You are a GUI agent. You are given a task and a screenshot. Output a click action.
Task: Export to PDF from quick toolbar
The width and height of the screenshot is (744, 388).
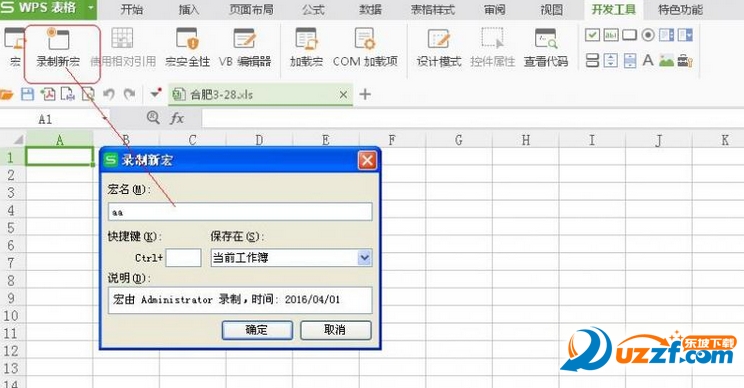click(48, 94)
